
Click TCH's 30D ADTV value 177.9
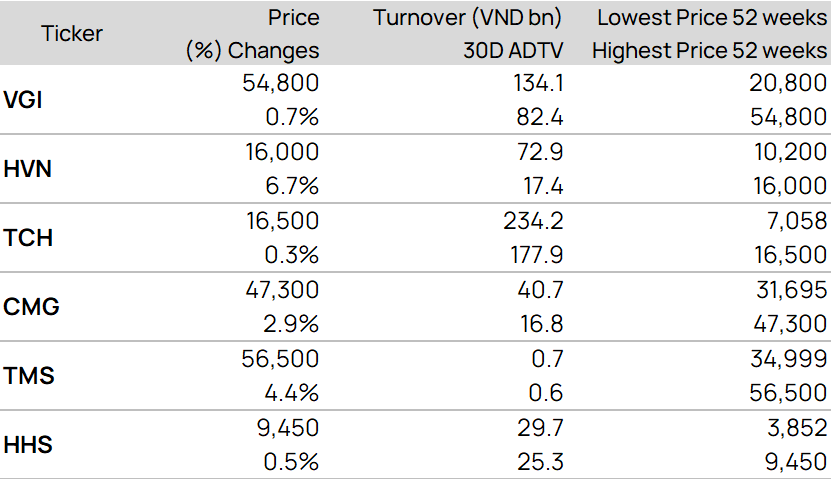click(x=536, y=255)
